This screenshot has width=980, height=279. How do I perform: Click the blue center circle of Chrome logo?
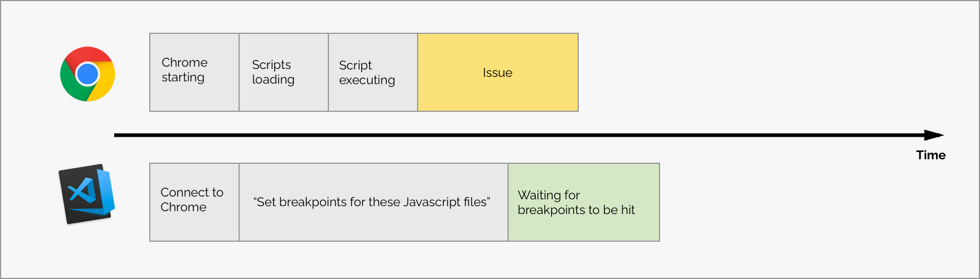[x=88, y=74]
